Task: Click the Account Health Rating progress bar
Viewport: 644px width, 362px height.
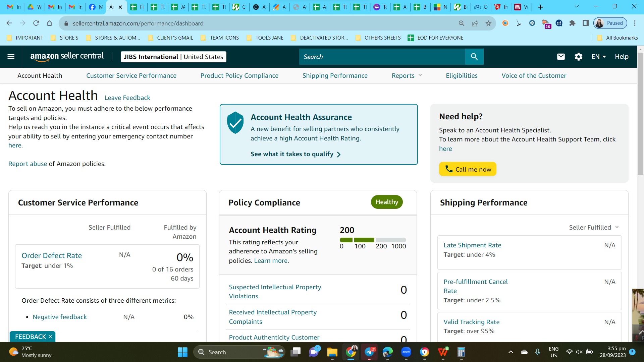Action: (x=373, y=240)
